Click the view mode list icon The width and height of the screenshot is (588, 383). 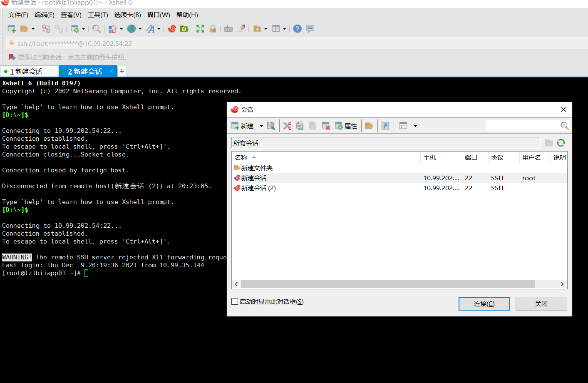tap(403, 126)
